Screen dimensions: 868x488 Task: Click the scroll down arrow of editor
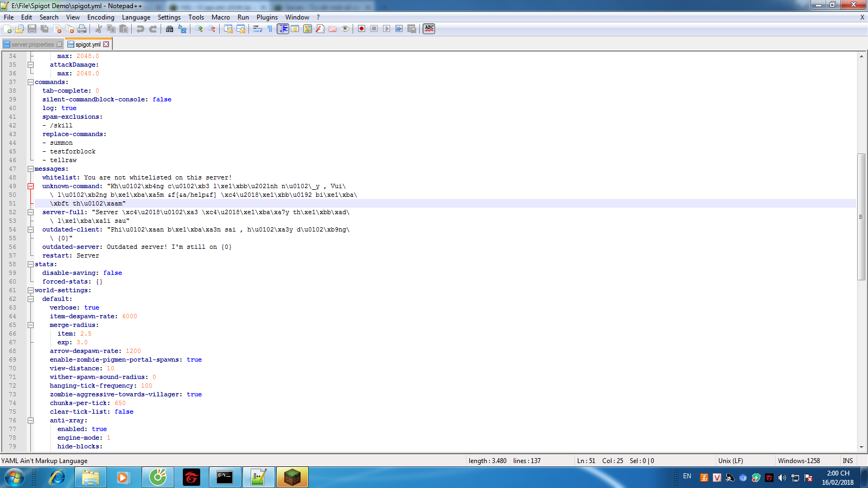pos(861,447)
